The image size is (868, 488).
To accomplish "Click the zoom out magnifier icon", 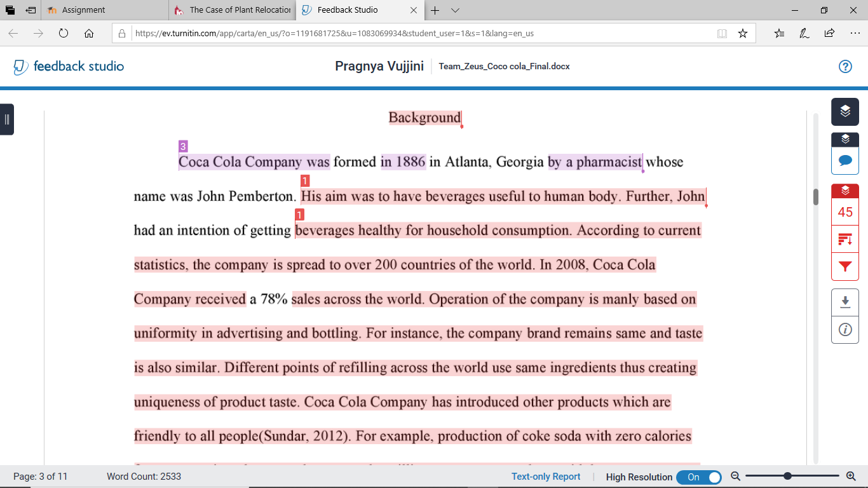I will (735, 476).
